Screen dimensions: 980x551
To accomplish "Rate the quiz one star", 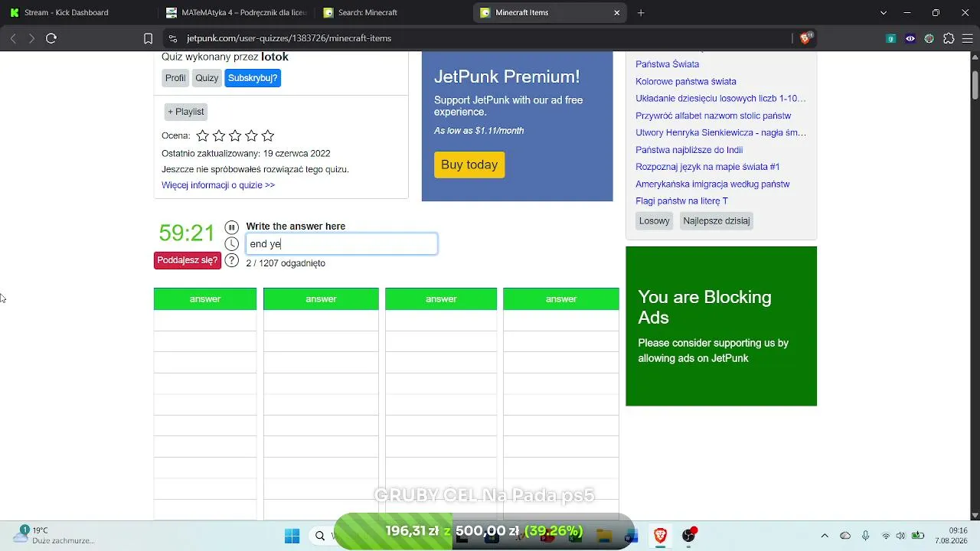I will (x=202, y=135).
